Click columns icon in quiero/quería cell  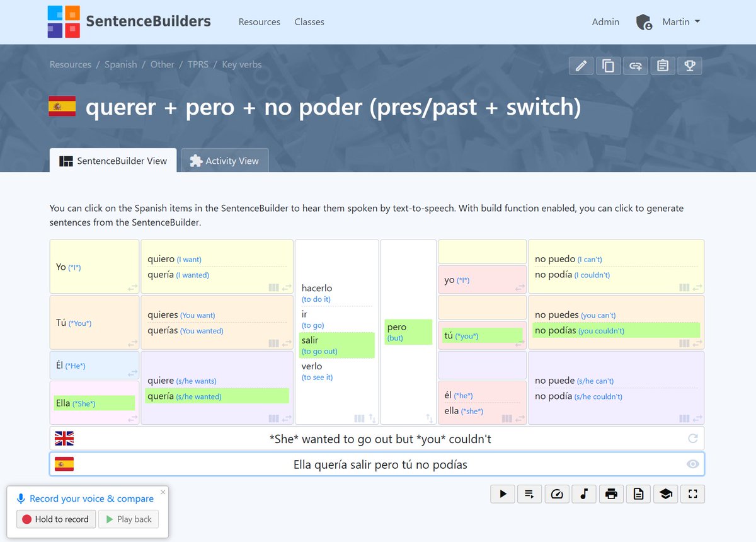[x=273, y=287]
